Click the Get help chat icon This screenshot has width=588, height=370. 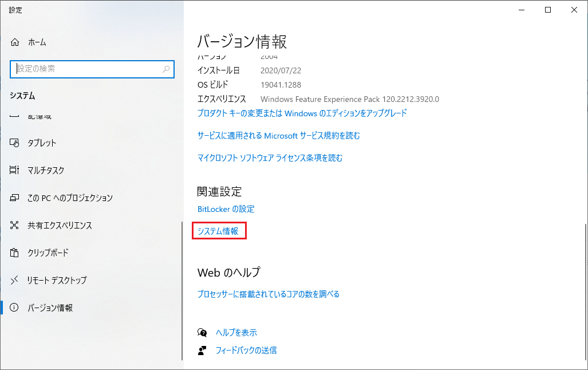pyautogui.click(x=202, y=333)
